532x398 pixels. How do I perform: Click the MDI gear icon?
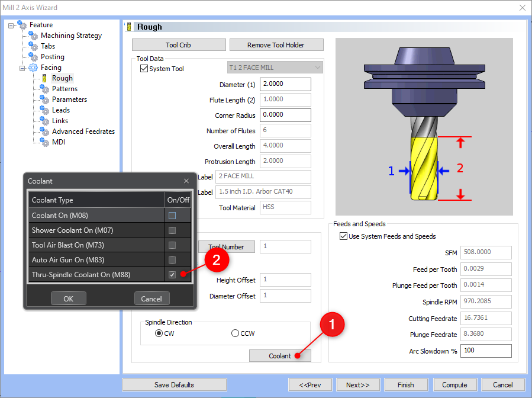coord(44,142)
